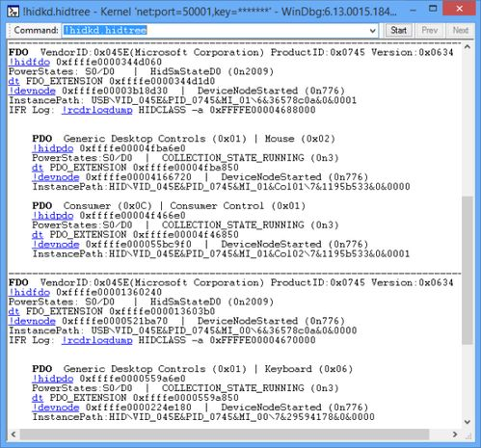Click dt link for FDO_EXTENSION 0xffffe0000344d1d0

[13, 81]
